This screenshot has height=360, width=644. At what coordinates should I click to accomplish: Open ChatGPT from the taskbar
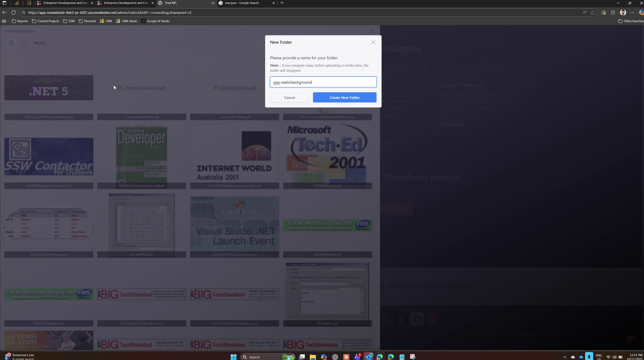335,357
